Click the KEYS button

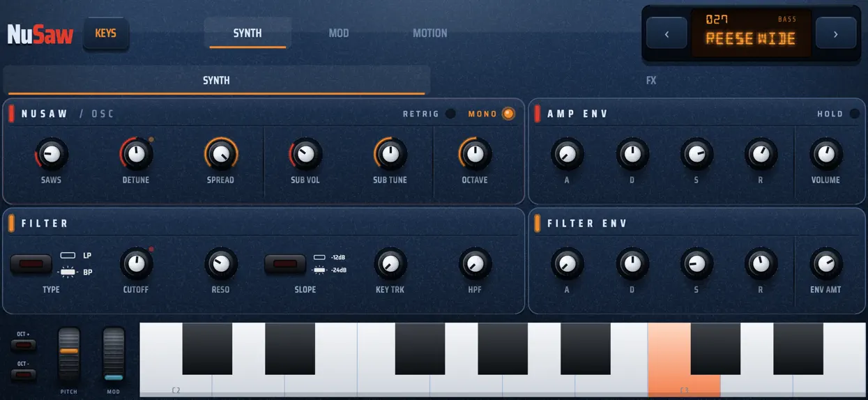coord(106,33)
